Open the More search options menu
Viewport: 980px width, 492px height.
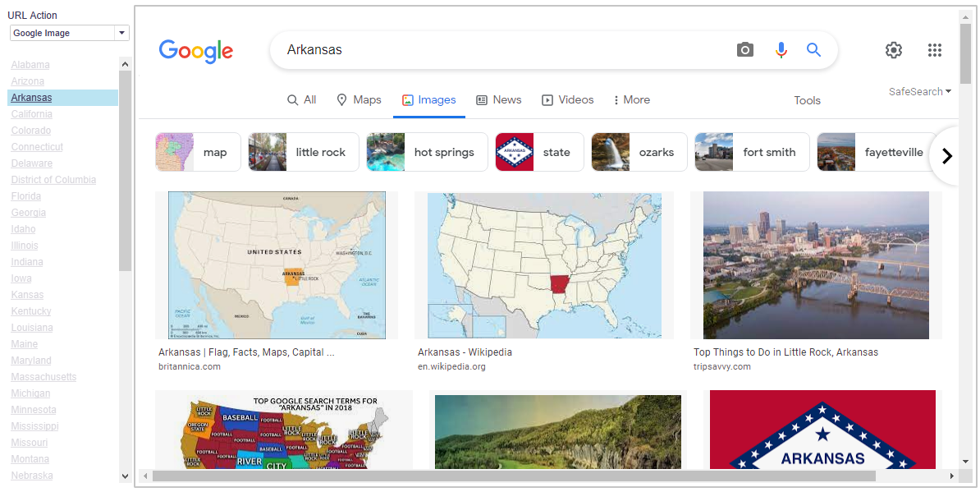631,100
